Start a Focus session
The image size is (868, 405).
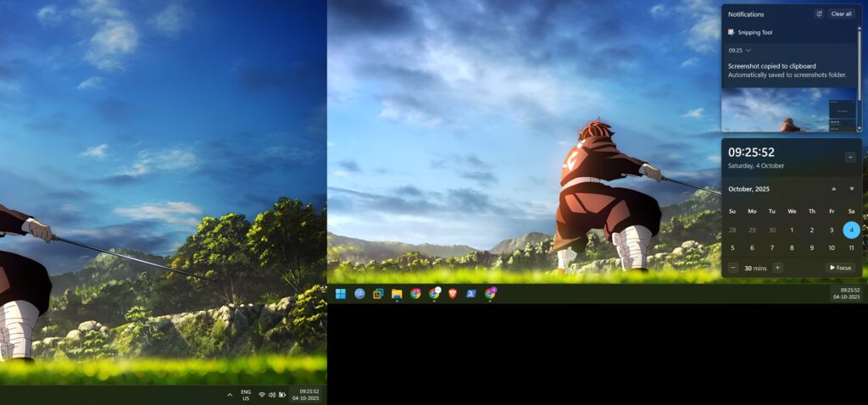pos(840,268)
